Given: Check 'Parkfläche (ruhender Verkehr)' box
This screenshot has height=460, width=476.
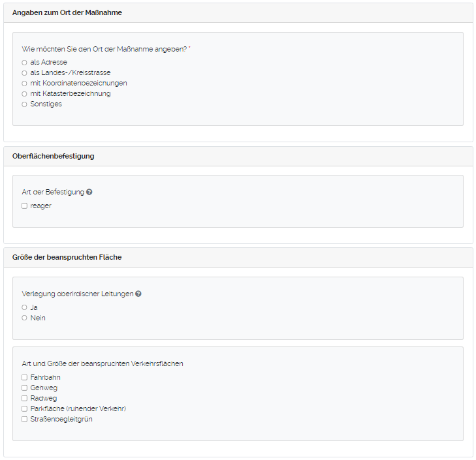Looking at the screenshot, I should point(24,408).
